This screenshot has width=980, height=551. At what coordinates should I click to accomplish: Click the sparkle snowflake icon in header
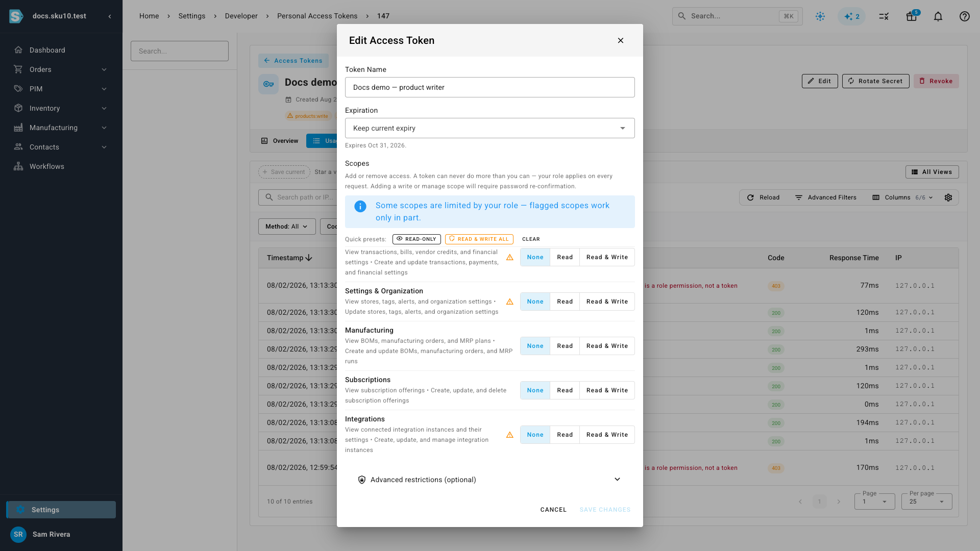pos(820,16)
